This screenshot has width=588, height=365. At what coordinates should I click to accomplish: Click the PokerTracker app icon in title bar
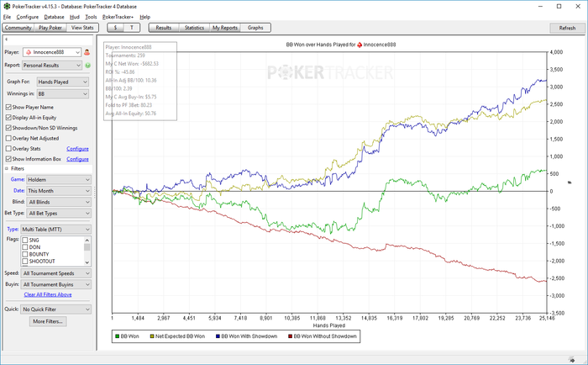coord(7,7)
